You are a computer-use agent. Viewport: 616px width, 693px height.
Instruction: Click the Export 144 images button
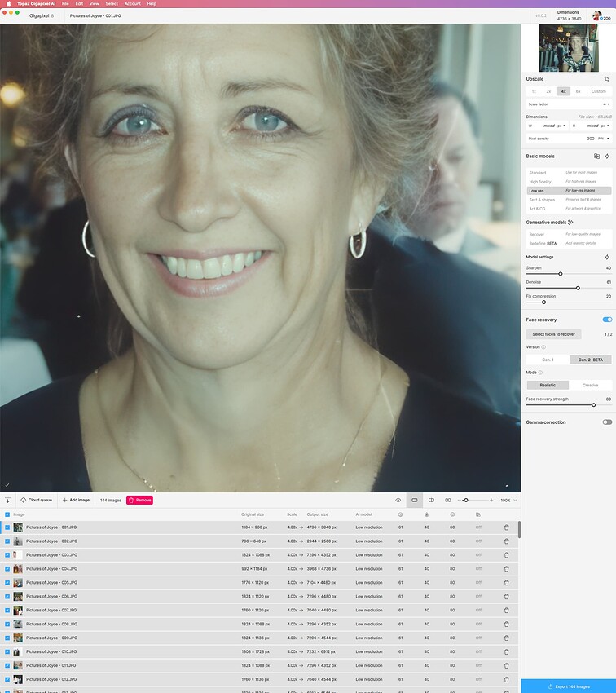click(568, 686)
